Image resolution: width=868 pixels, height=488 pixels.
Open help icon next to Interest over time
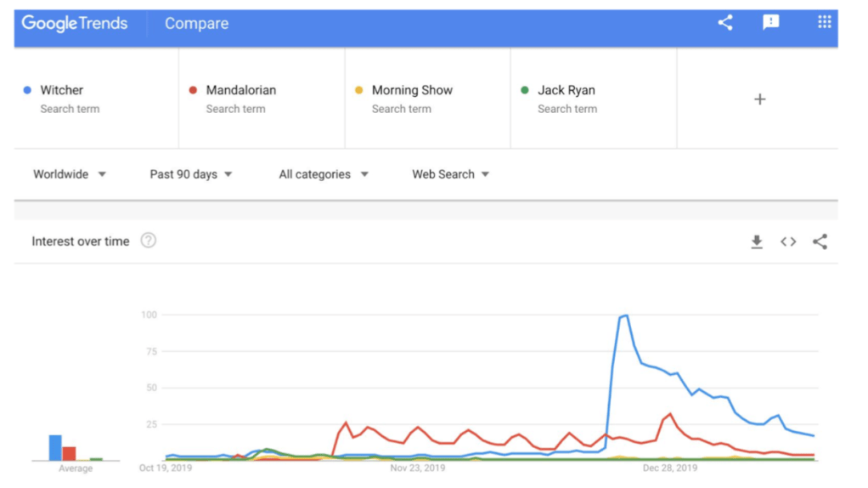click(x=148, y=241)
